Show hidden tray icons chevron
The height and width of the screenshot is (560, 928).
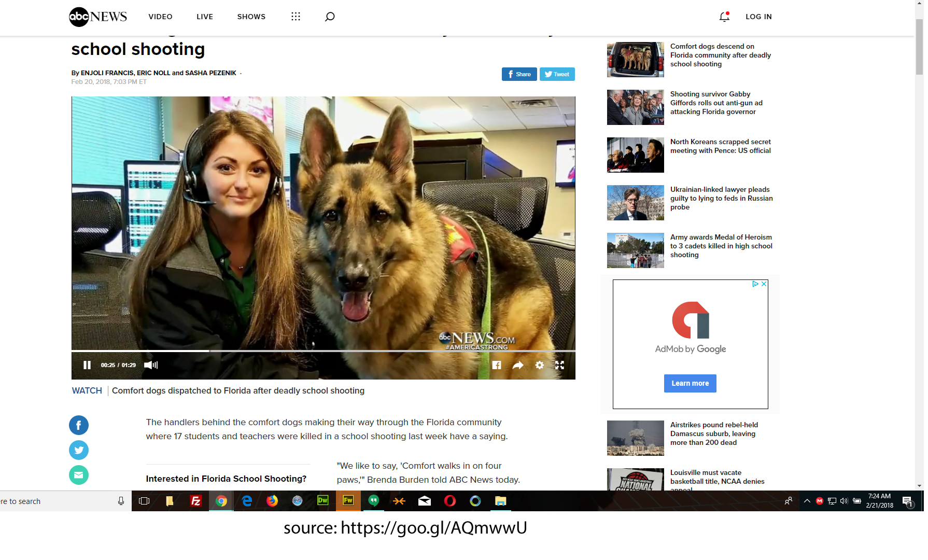(807, 501)
